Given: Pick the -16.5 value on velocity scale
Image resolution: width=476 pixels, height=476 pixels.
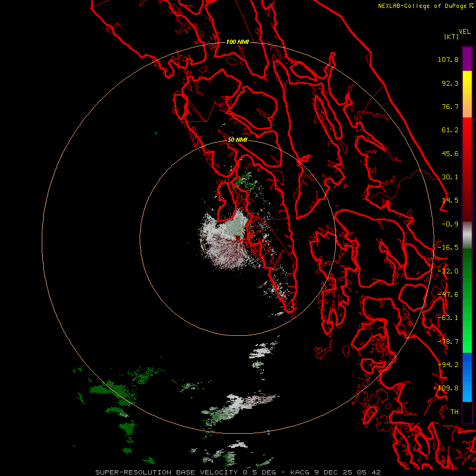Looking at the screenshot, I should (448, 248).
